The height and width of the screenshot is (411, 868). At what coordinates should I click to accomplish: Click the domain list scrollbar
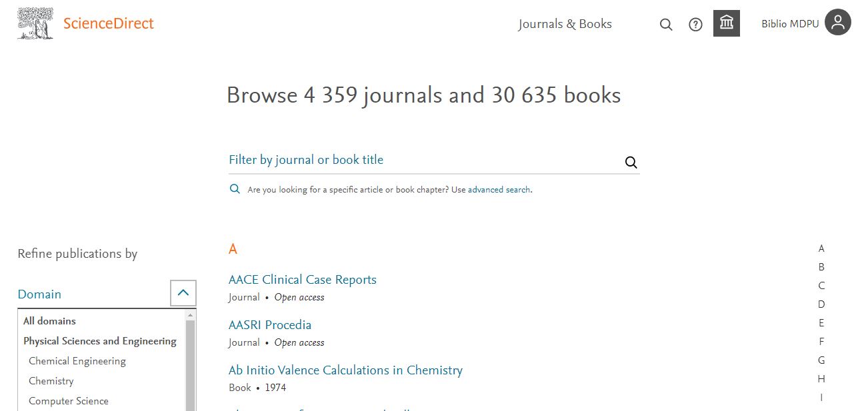[191, 363]
